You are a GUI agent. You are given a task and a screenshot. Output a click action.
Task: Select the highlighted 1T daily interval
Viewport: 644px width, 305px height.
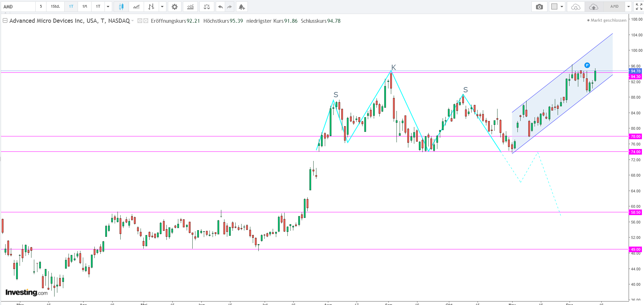click(x=71, y=7)
